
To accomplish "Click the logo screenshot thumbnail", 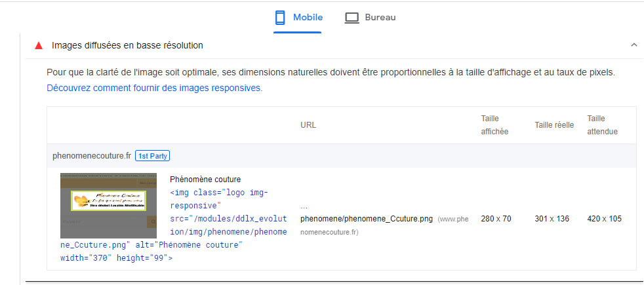I will [108, 206].
